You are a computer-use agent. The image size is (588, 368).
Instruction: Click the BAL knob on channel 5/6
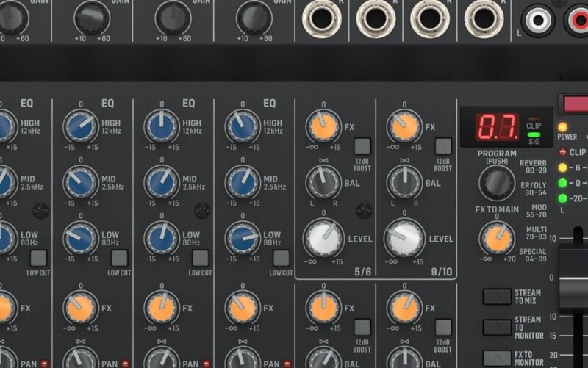(323, 181)
